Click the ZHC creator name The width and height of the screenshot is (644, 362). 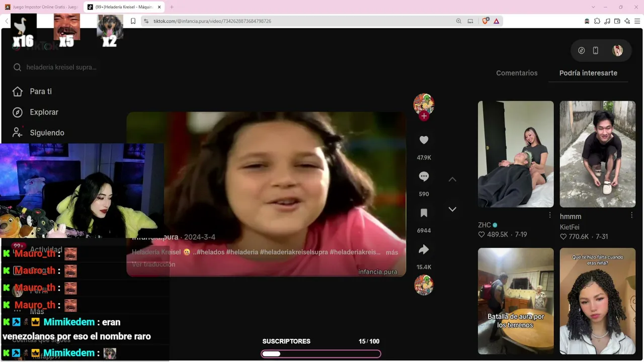point(484,225)
